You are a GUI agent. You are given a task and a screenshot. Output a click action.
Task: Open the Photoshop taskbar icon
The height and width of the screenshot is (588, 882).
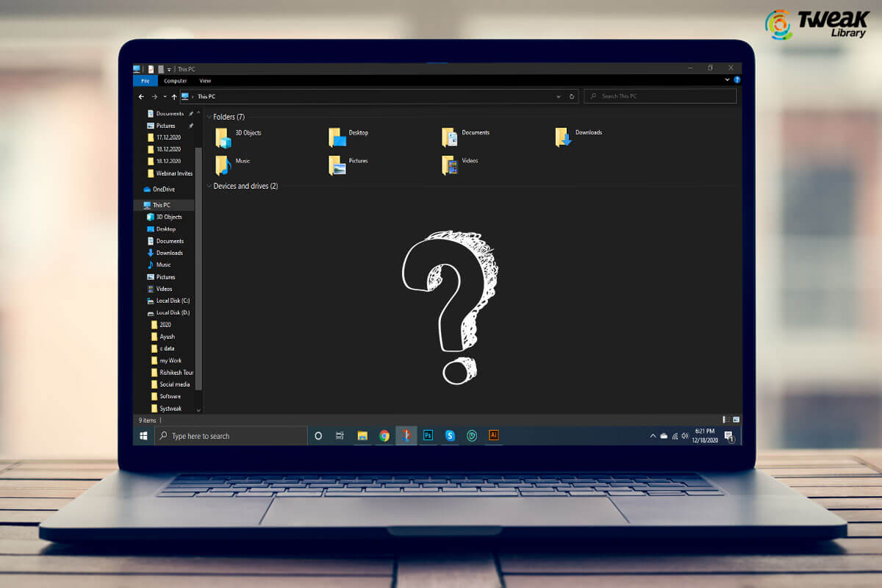coord(428,435)
